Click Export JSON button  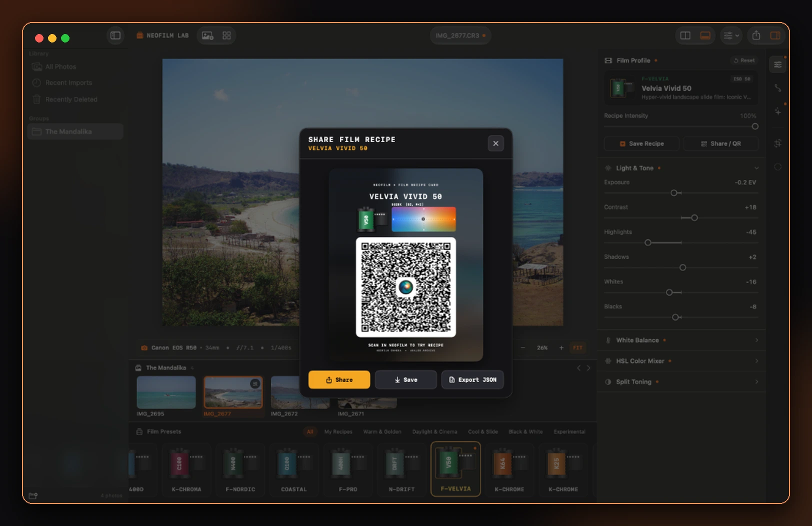point(472,379)
